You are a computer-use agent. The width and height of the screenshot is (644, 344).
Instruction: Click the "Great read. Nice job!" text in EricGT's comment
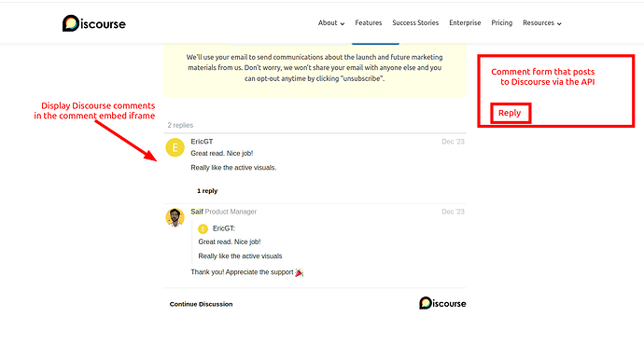tap(222, 153)
